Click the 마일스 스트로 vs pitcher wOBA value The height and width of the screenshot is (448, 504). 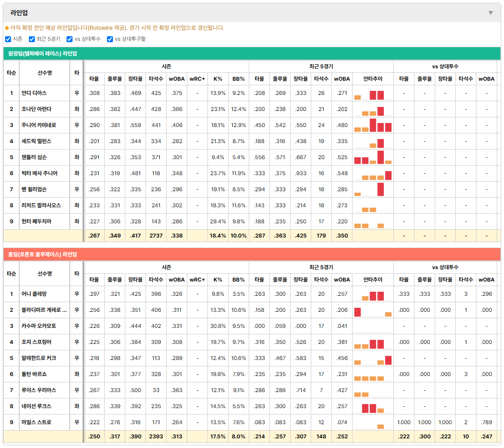486,422
